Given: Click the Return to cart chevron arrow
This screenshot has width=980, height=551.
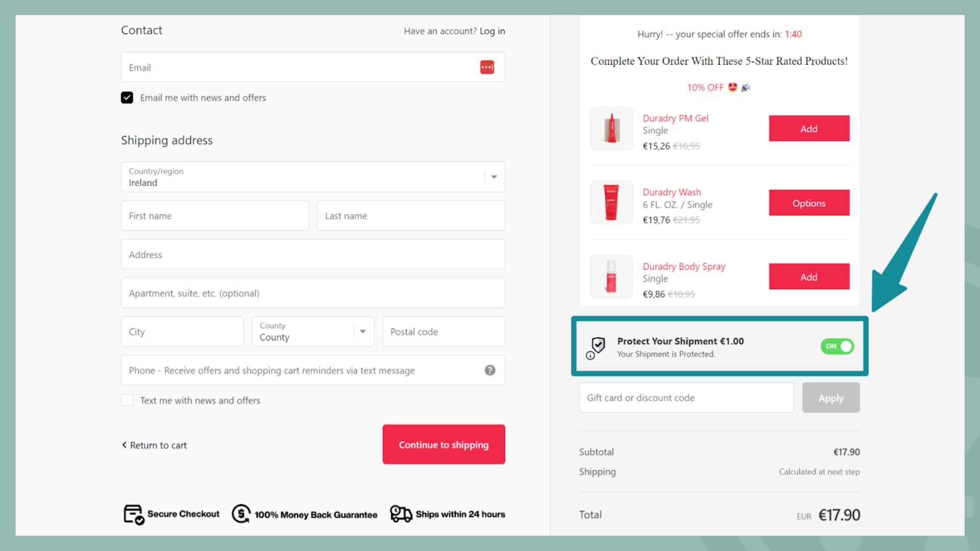Looking at the screenshot, I should point(124,445).
